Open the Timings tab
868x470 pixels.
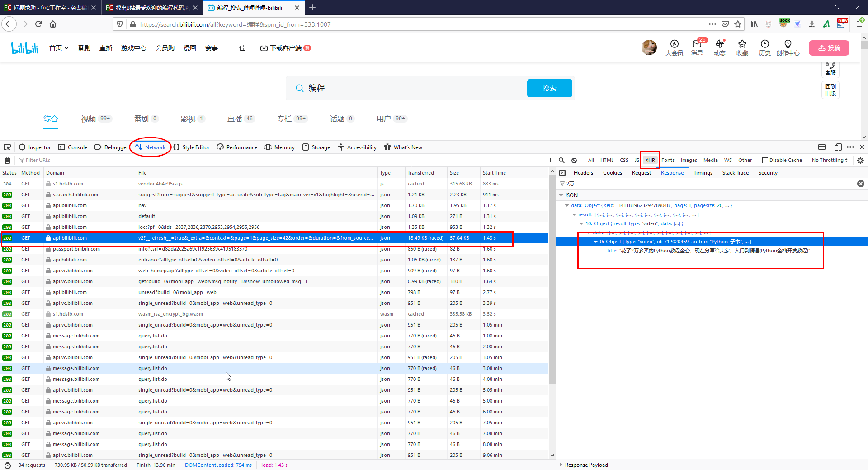click(703, 173)
